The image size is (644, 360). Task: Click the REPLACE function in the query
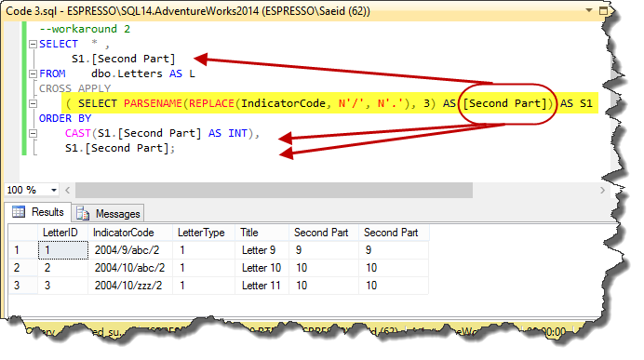coord(211,103)
